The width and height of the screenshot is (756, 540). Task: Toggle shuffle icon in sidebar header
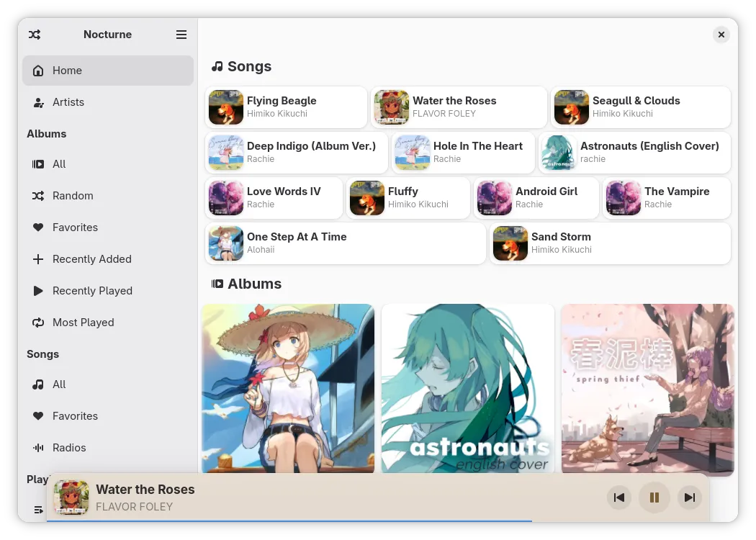click(x=35, y=35)
